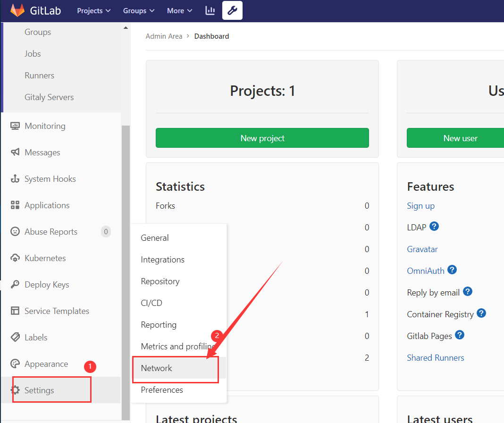Click the GitLab fox logo
This screenshot has width=504, height=423.
coord(17,10)
